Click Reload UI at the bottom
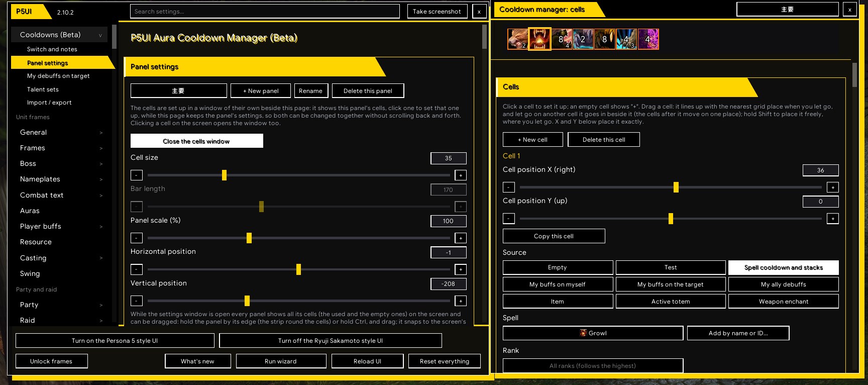Screen dimensions: 868x385 [368, 361]
